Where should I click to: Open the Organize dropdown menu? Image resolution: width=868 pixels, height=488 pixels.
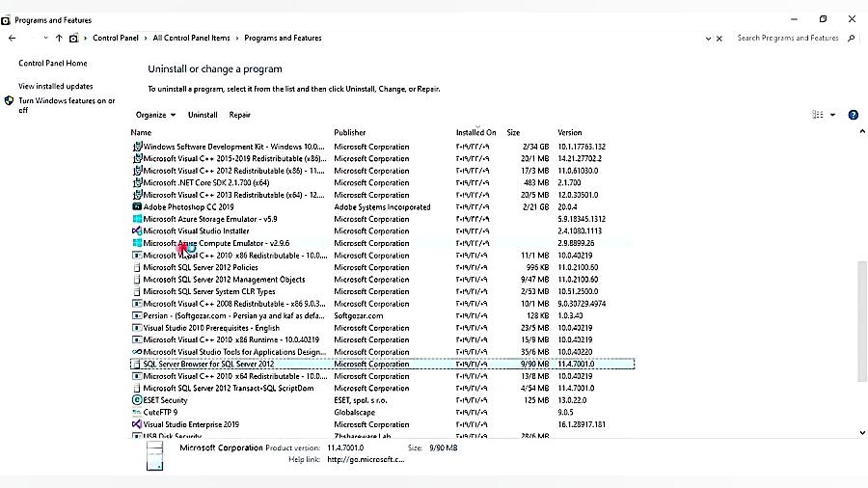tap(155, 115)
